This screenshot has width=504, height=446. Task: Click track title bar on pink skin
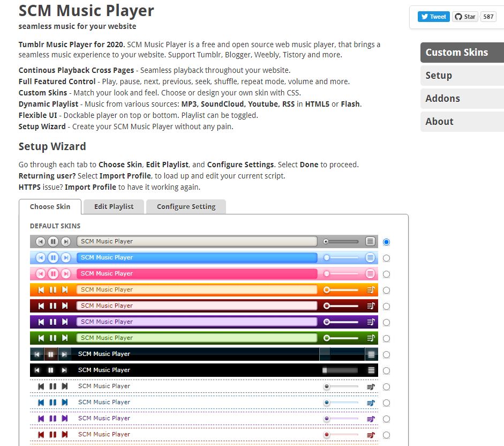click(197, 273)
